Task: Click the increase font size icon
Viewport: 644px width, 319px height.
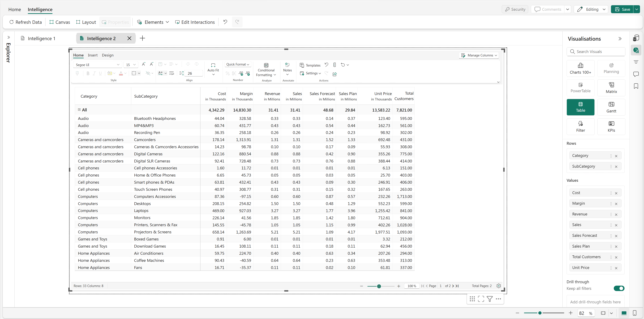Action: pyautogui.click(x=143, y=64)
